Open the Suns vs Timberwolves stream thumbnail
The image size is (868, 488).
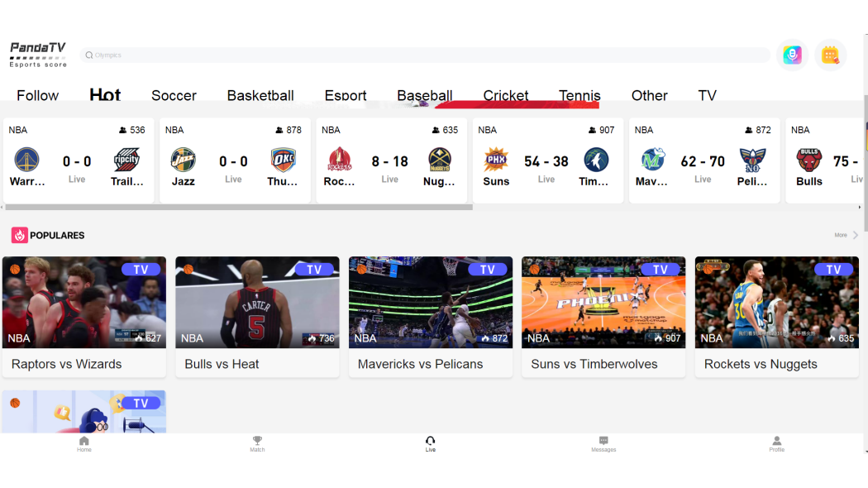[x=603, y=303]
